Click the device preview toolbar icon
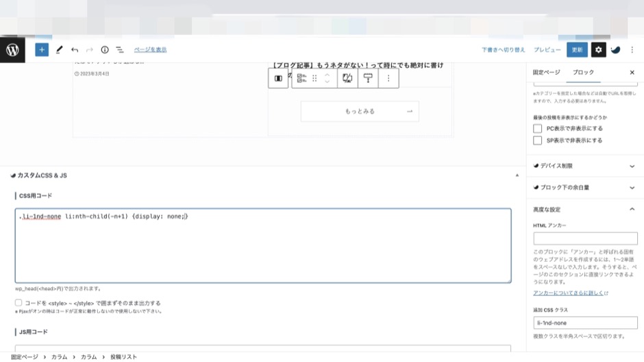The height and width of the screenshot is (362, 644). (347, 78)
